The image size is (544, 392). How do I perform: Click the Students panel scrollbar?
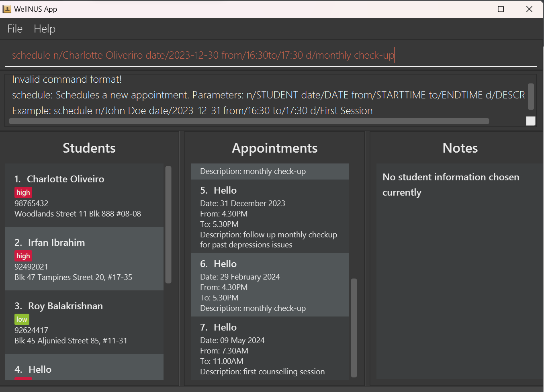tap(168, 225)
